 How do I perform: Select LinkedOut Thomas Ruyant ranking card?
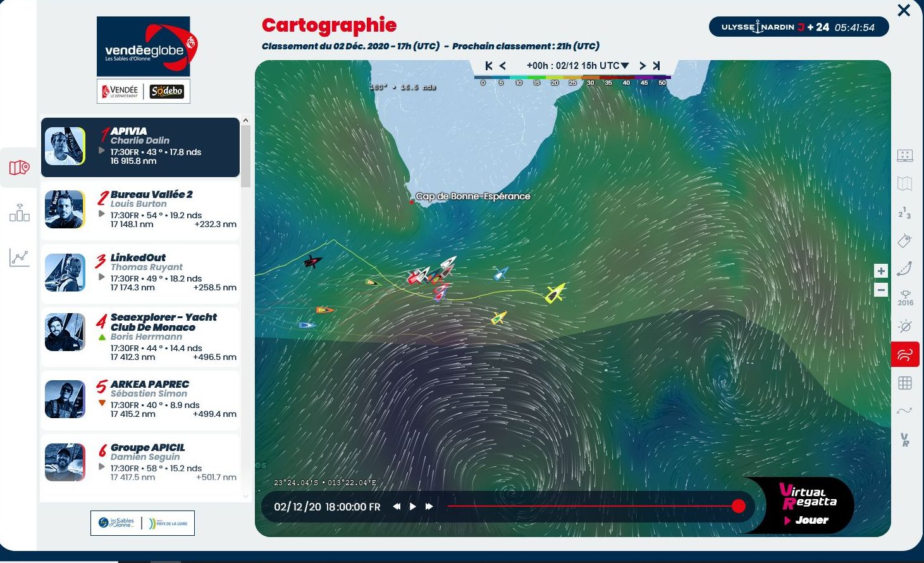click(140, 273)
